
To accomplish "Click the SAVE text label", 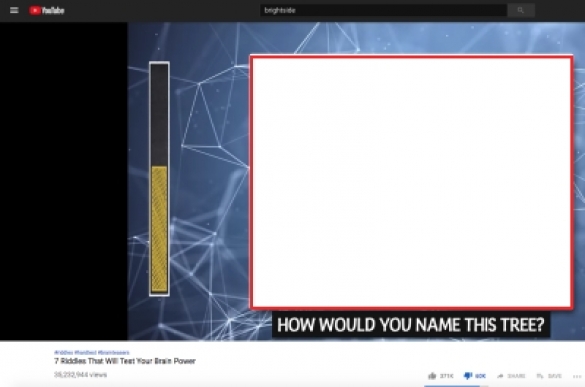I will (555, 376).
